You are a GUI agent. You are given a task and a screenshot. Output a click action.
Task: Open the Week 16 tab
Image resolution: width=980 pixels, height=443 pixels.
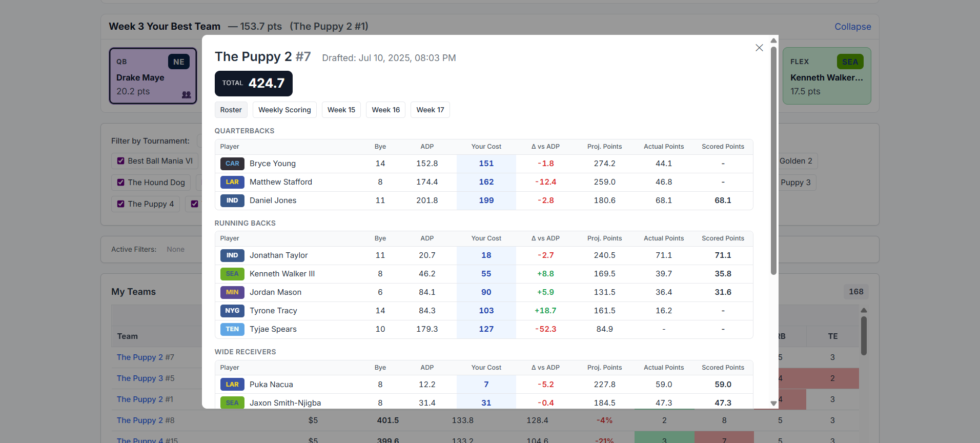pyautogui.click(x=385, y=110)
